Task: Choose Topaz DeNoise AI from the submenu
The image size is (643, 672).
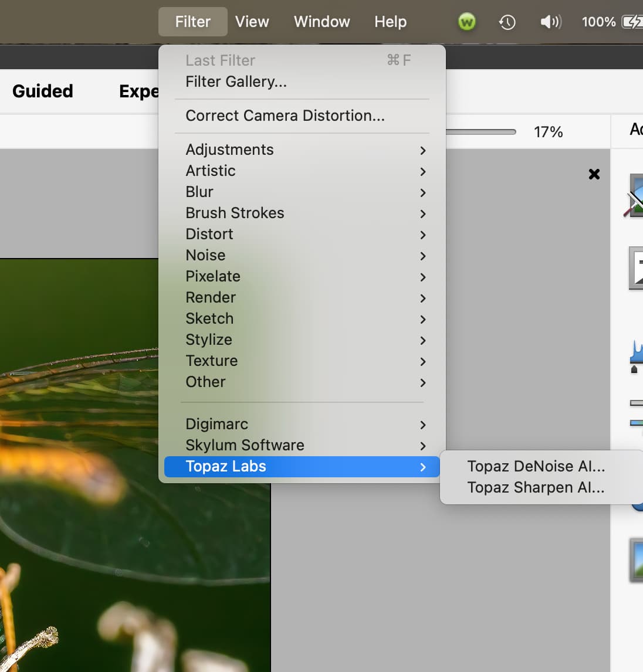Action: pos(536,467)
